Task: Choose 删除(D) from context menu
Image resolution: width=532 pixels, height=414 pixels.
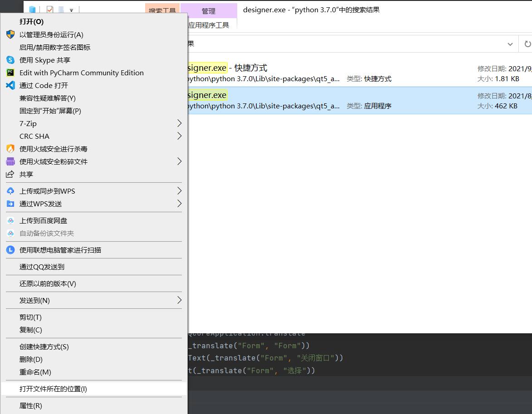Action: pos(94,360)
